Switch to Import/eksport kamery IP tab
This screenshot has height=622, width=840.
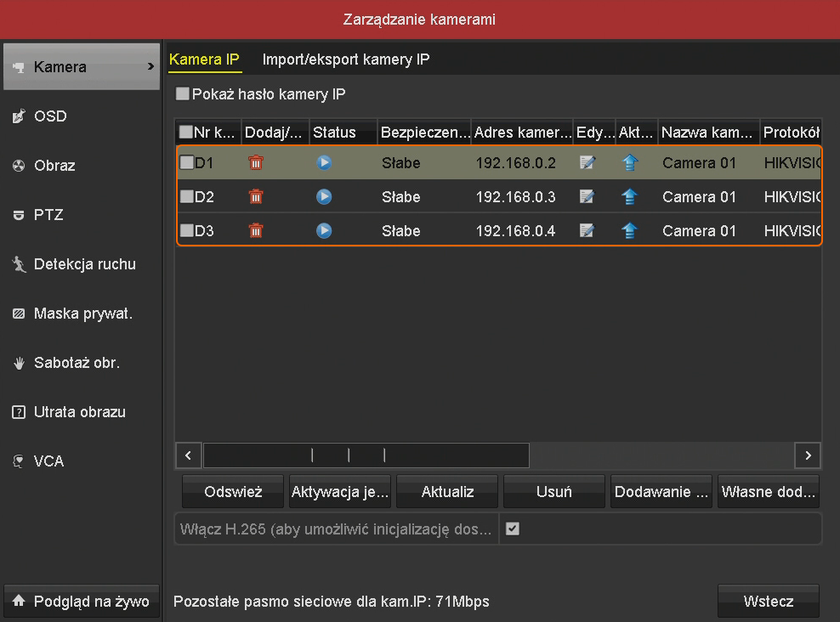coord(346,59)
